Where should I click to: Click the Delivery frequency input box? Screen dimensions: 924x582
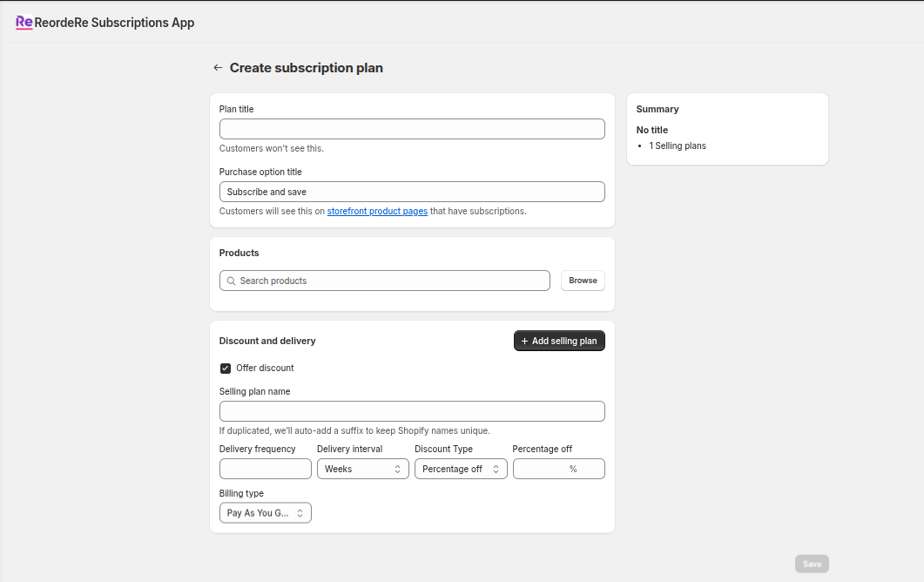coord(265,469)
